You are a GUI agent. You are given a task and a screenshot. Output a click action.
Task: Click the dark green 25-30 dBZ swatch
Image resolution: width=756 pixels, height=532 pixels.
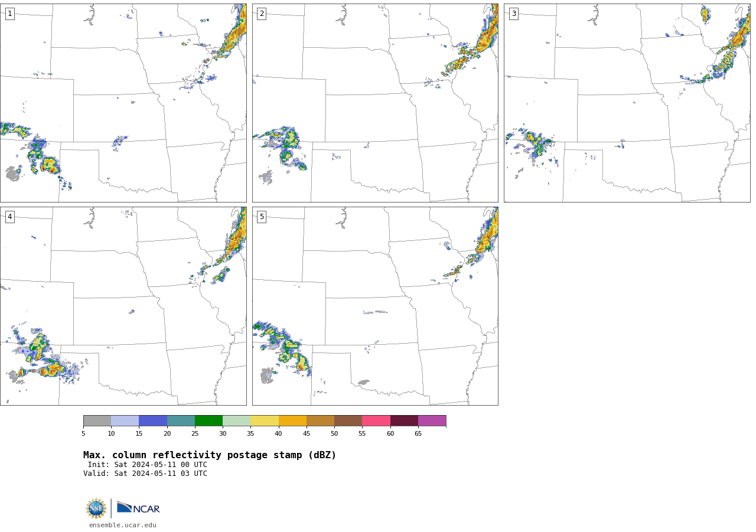coord(208,421)
